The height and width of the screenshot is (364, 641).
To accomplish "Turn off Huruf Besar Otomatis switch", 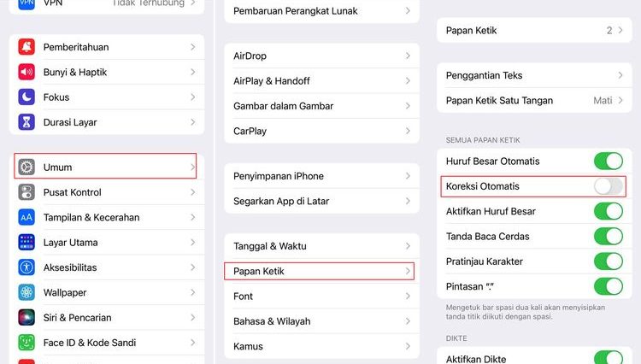I will coord(608,161).
